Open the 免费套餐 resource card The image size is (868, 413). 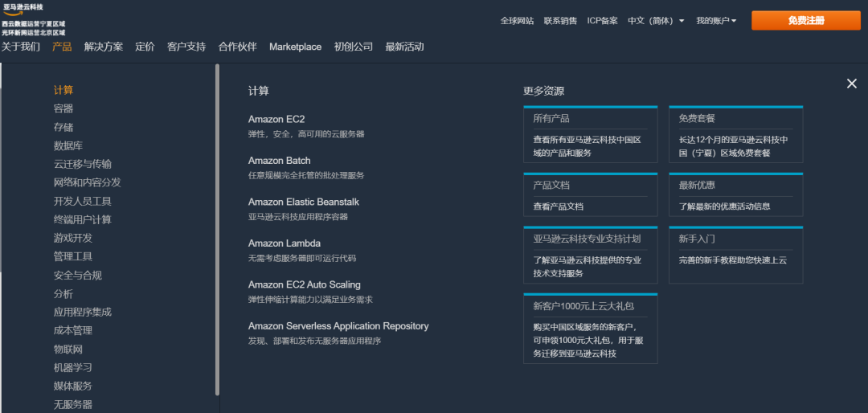coord(735,134)
